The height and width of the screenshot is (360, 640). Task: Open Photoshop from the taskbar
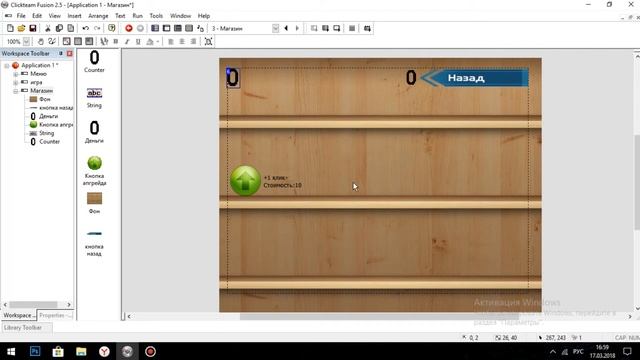(35, 351)
